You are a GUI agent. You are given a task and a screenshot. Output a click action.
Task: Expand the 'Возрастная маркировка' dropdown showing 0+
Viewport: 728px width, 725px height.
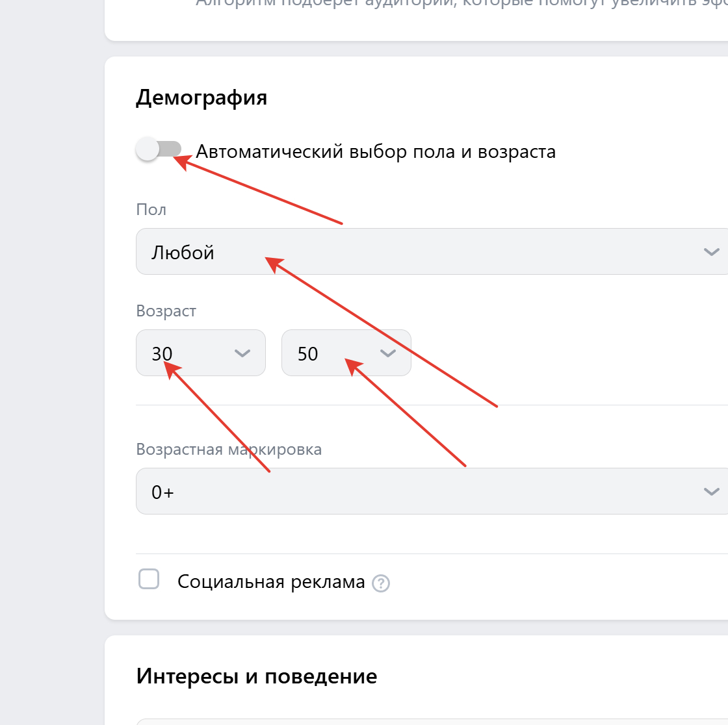pos(429,491)
